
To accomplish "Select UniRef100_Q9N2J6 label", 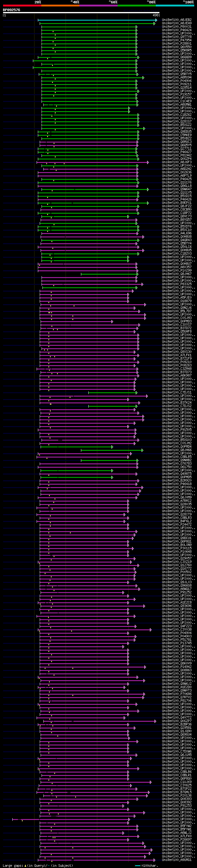I will click(x=177, y=308).
